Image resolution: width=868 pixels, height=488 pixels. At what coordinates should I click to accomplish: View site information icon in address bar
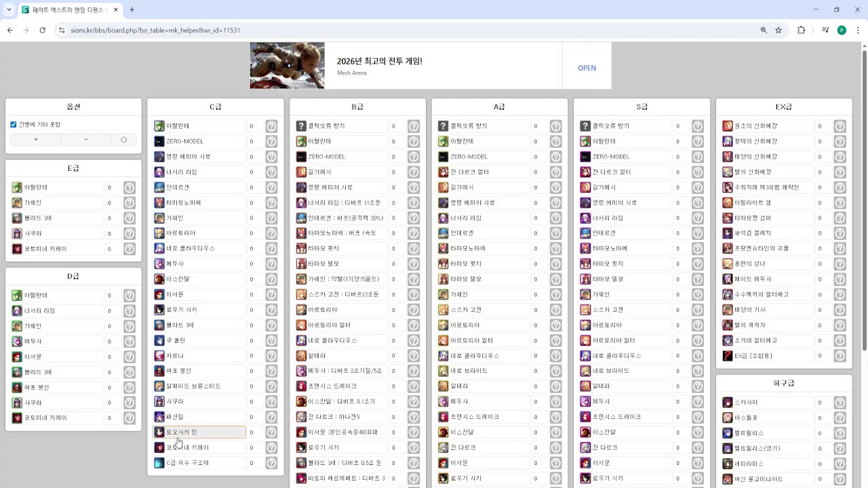pos(62,30)
